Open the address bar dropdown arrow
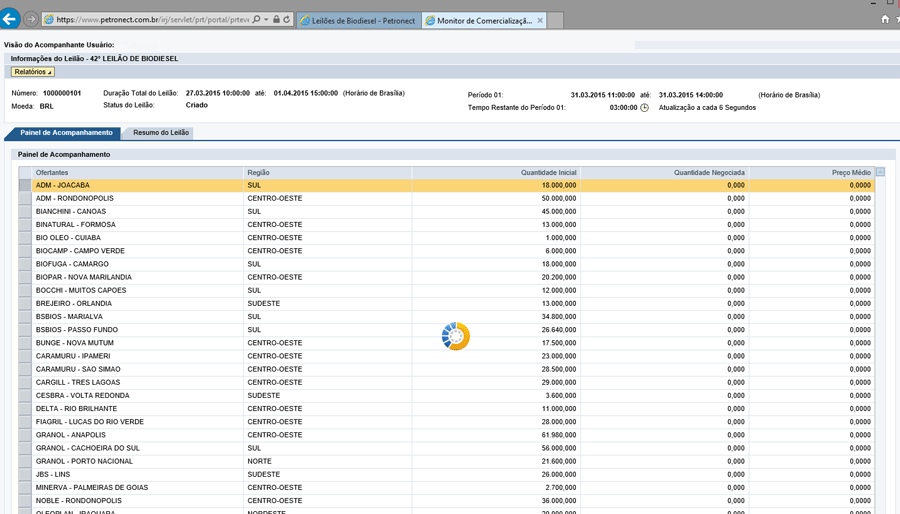 266,20
